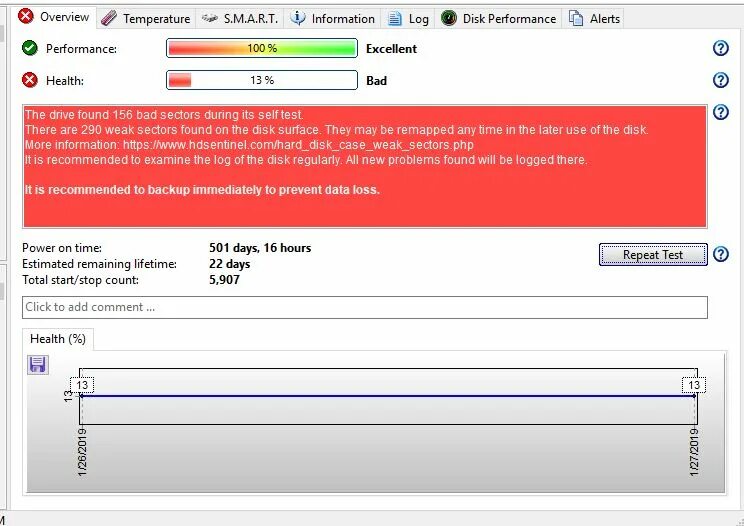The height and width of the screenshot is (526, 744).
Task: Switch to the Information tab
Action: point(332,18)
